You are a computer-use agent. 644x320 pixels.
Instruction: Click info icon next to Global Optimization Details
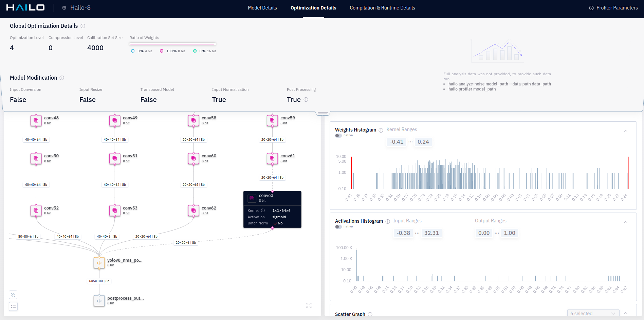[x=83, y=26]
